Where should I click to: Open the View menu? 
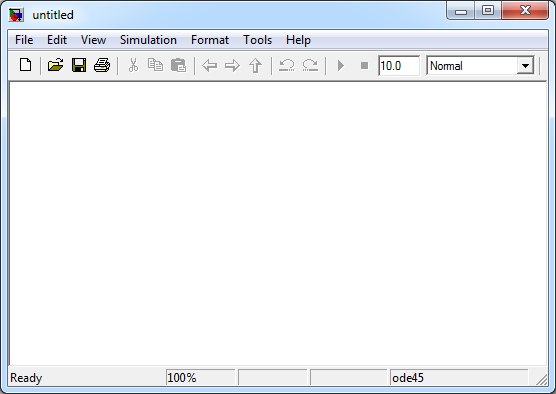(x=93, y=40)
